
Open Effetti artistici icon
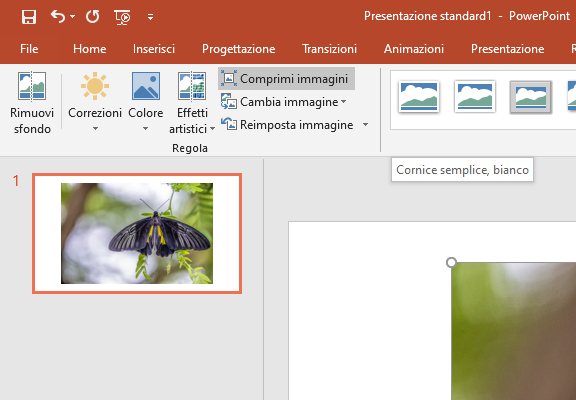192,86
